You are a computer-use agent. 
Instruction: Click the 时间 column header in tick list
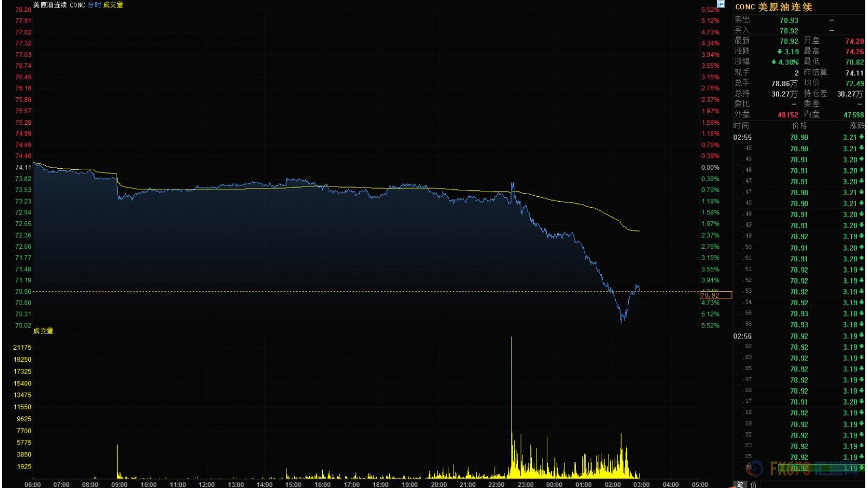click(x=741, y=125)
